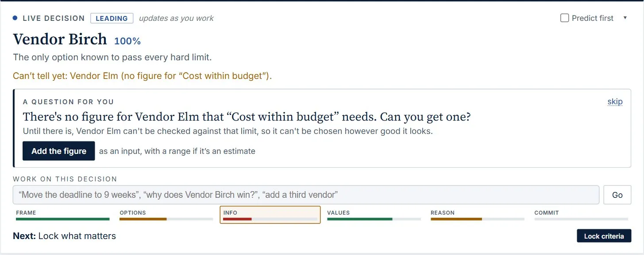Click the "A QUESTION FOR YOU" label

click(68, 102)
